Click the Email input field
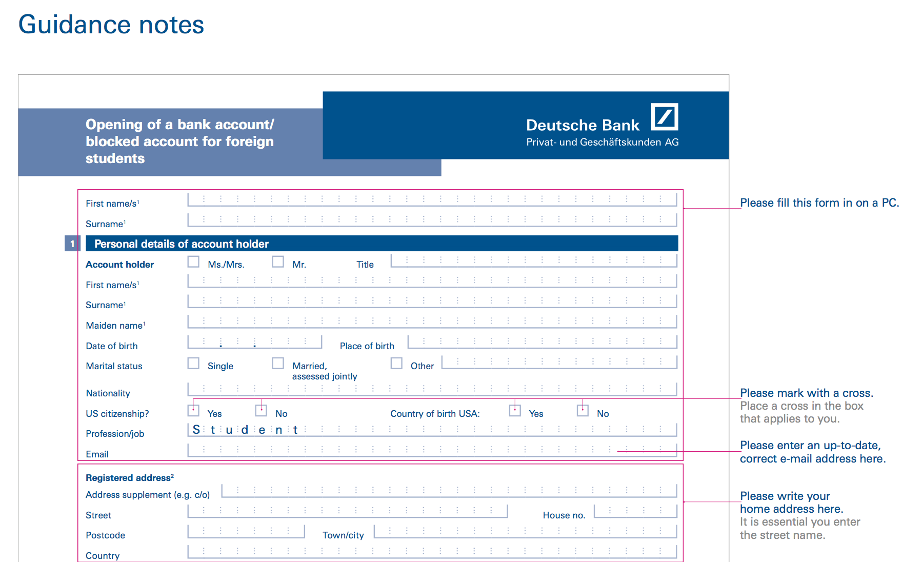The image size is (924, 562). pos(432,450)
